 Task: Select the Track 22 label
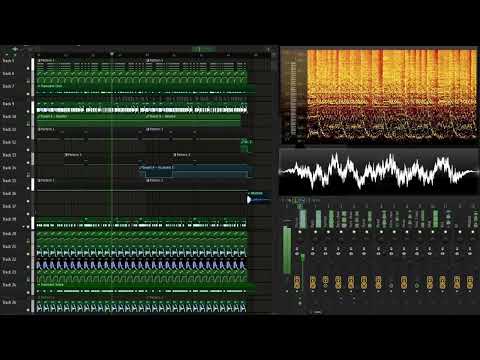click(9, 259)
